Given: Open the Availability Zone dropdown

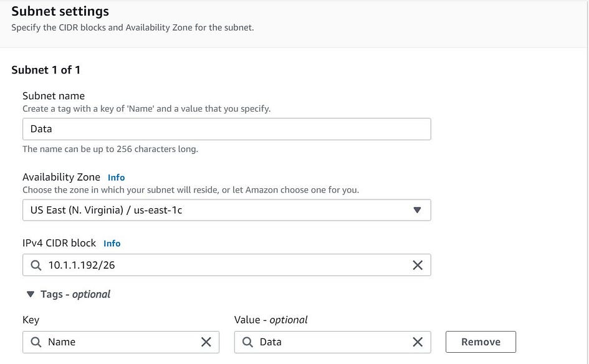Looking at the screenshot, I should tap(218, 210).
